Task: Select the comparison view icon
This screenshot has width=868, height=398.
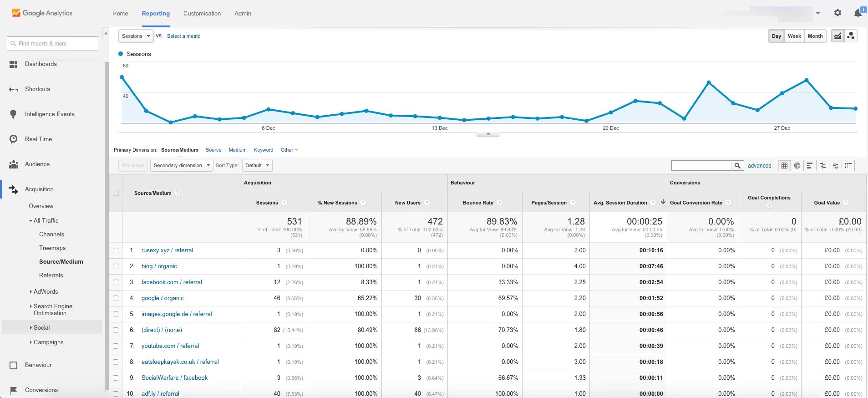Action: (x=822, y=166)
